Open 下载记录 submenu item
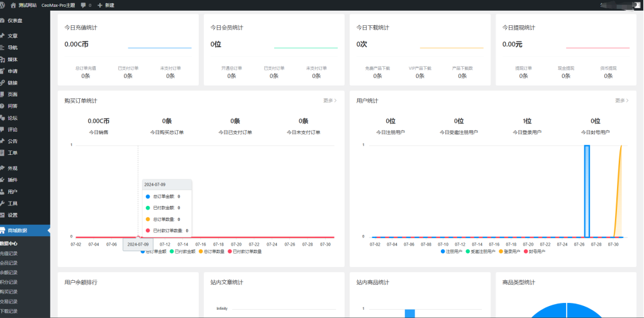Screen dimensions: 644x318 pos(9,311)
